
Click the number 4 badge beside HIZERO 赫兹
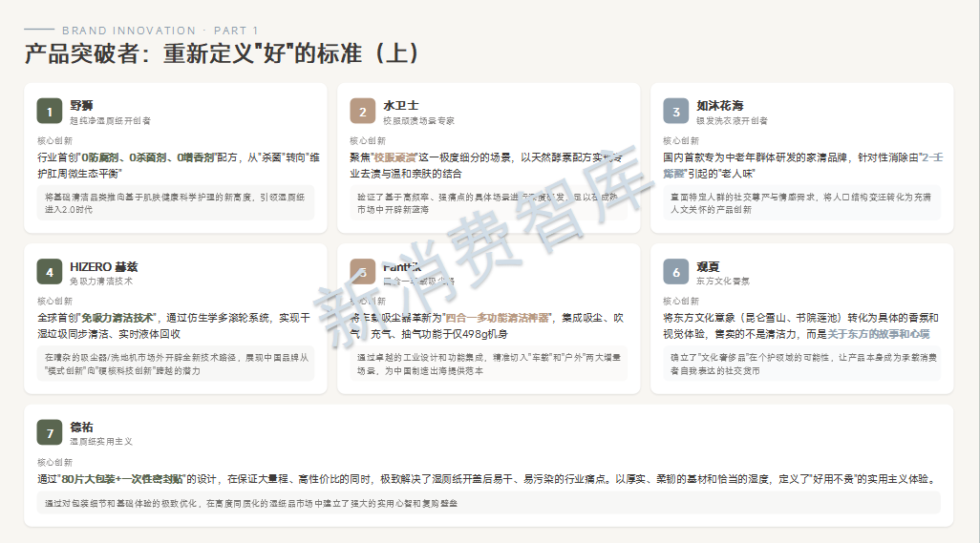(x=50, y=272)
